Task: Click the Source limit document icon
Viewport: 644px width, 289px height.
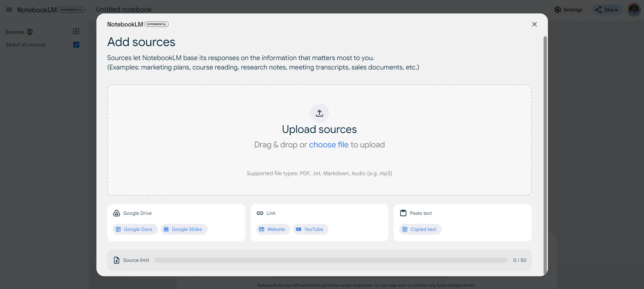Action: 117,260
